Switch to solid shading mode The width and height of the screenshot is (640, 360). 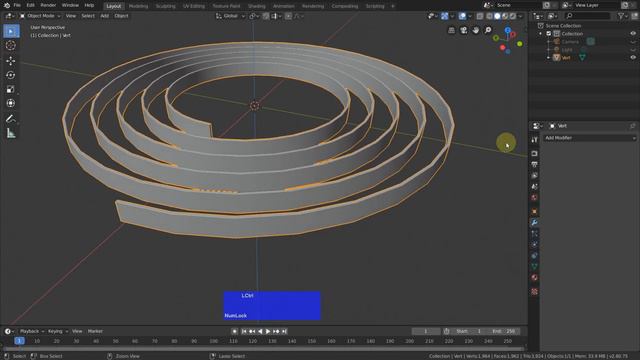[497, 16]
